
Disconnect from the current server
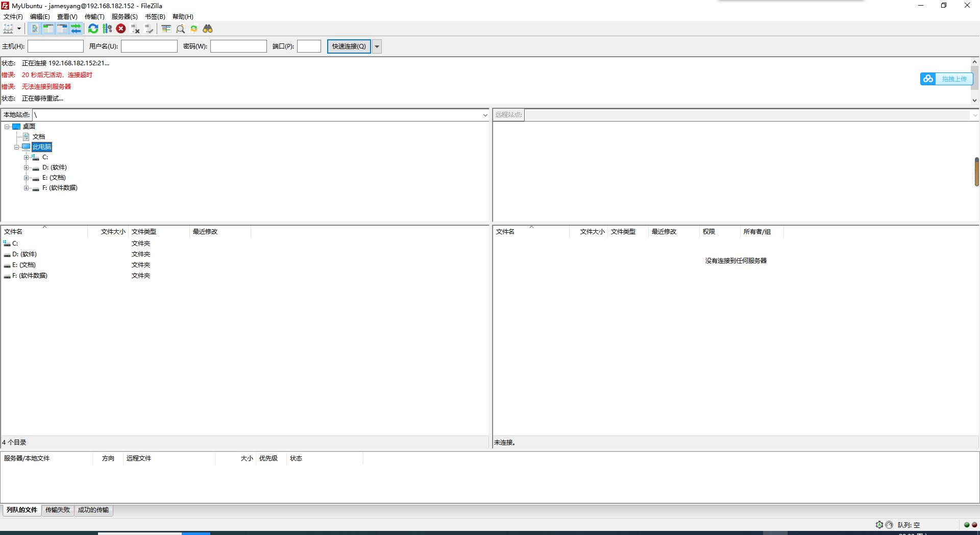pos(135,29)
